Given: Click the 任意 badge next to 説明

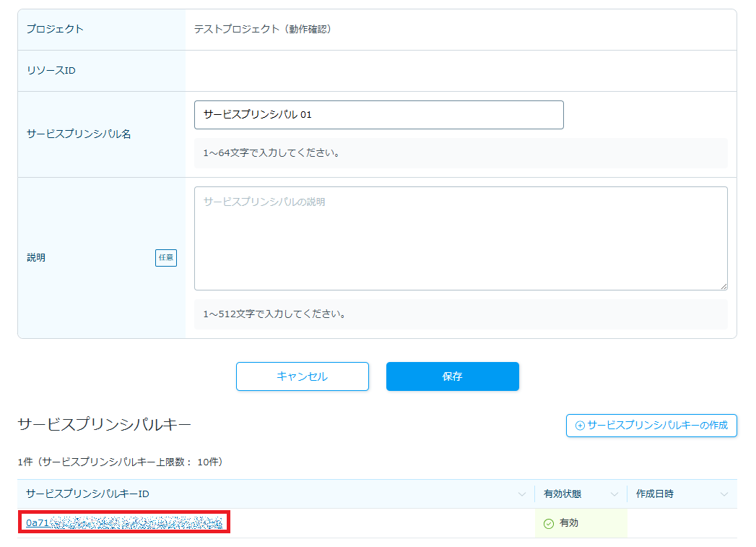Looking at the screenshot, I should [165, 258].
